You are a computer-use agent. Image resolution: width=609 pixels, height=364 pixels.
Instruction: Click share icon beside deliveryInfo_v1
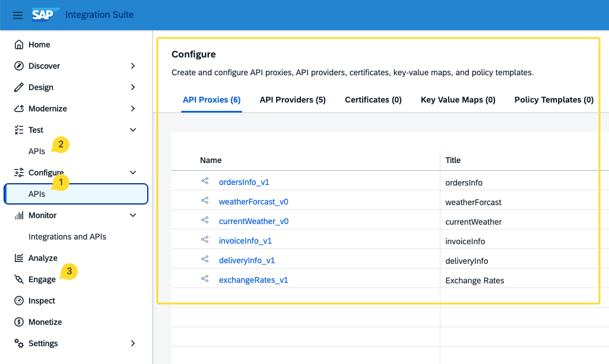(x=205, y=259)
